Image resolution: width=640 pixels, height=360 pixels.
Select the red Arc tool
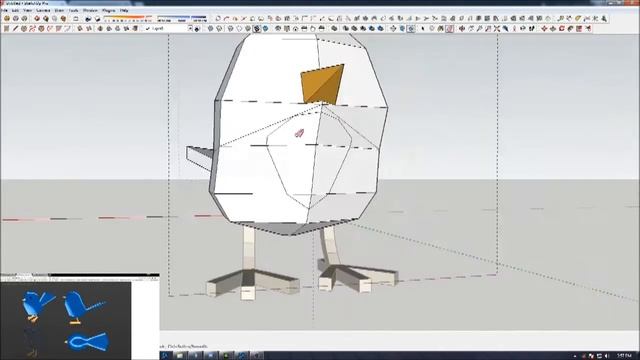tap(33, 29)
